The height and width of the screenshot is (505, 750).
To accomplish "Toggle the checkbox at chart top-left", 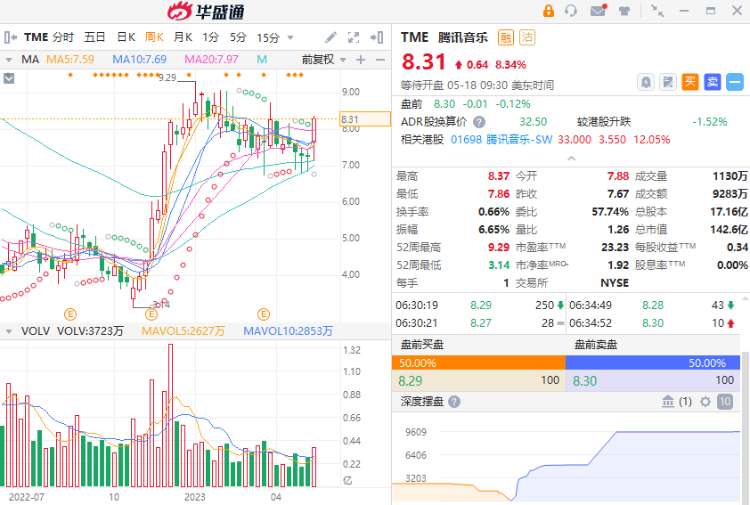I will (9, 78).
